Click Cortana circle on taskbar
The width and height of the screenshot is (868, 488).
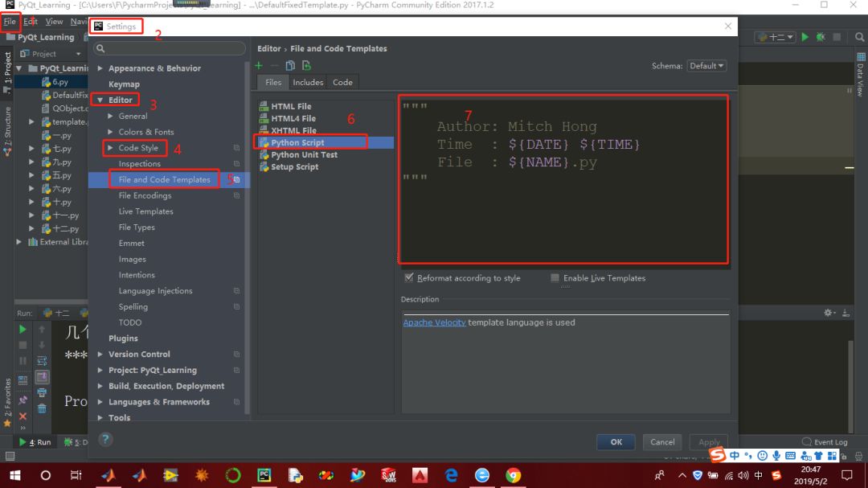point(45,475)
